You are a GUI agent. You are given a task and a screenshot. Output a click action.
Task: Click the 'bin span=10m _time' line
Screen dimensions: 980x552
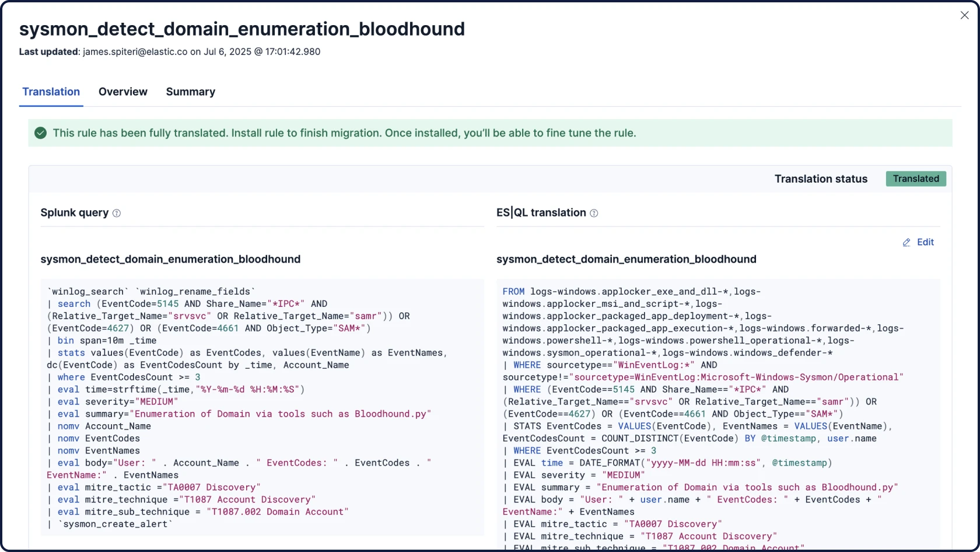[101, 341]
